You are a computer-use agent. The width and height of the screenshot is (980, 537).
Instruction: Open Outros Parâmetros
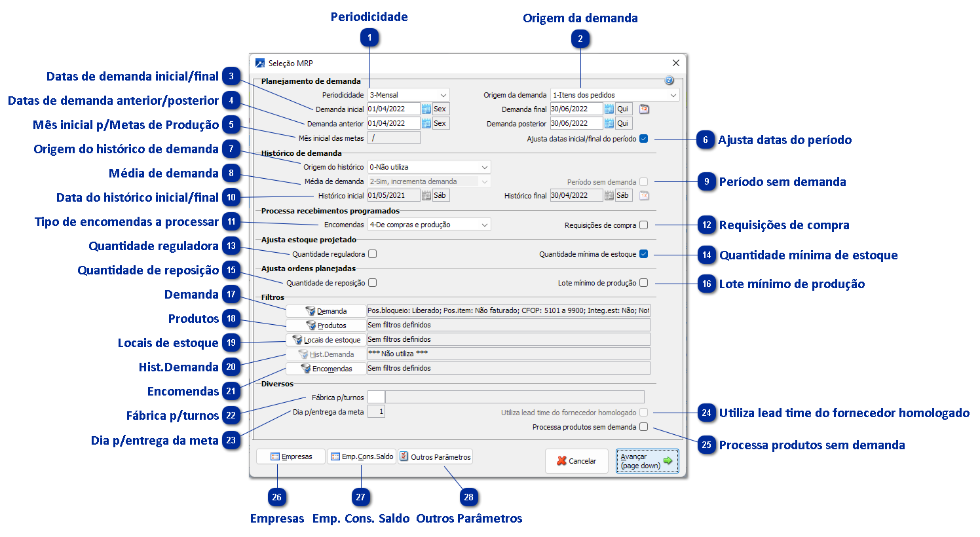pyautogui.click(x=436, y=456)
